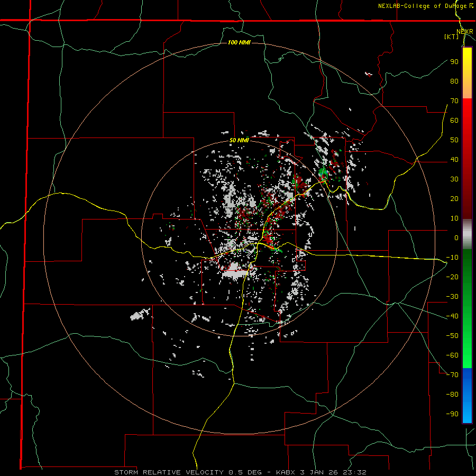
Task: Click the -30 value on velocity scale
Action: coord(452,297)
